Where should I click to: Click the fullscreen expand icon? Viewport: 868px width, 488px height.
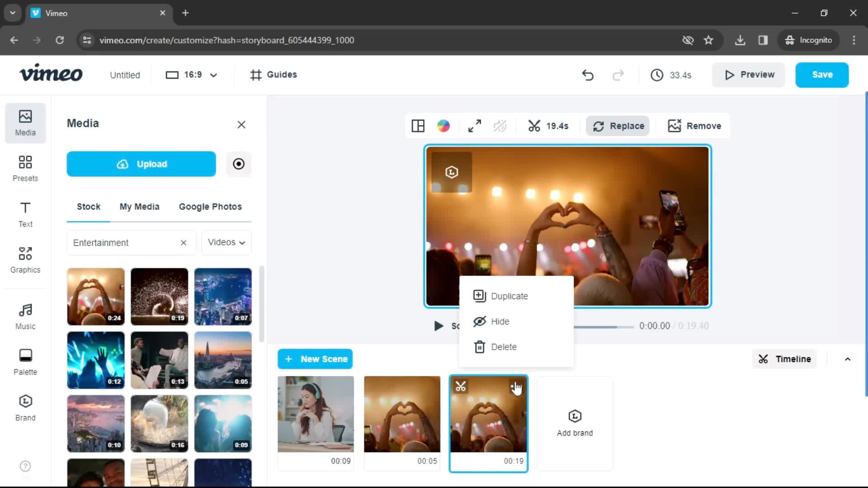[475, 126]
